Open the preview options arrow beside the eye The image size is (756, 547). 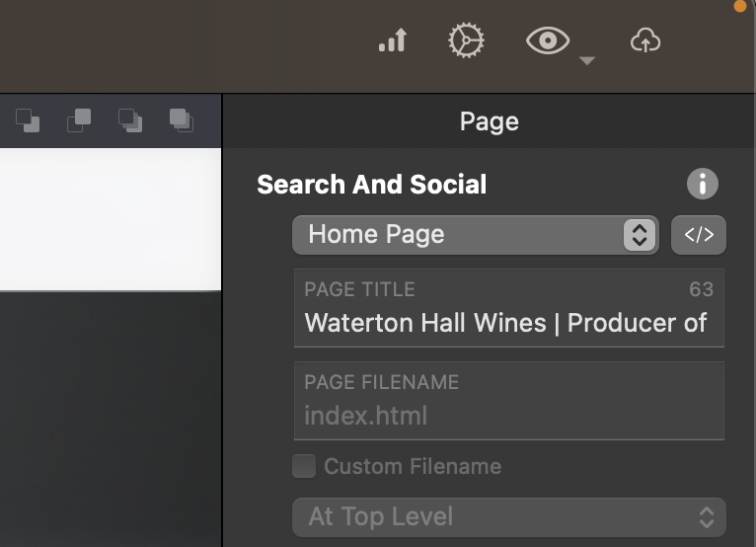pos(587,61)
